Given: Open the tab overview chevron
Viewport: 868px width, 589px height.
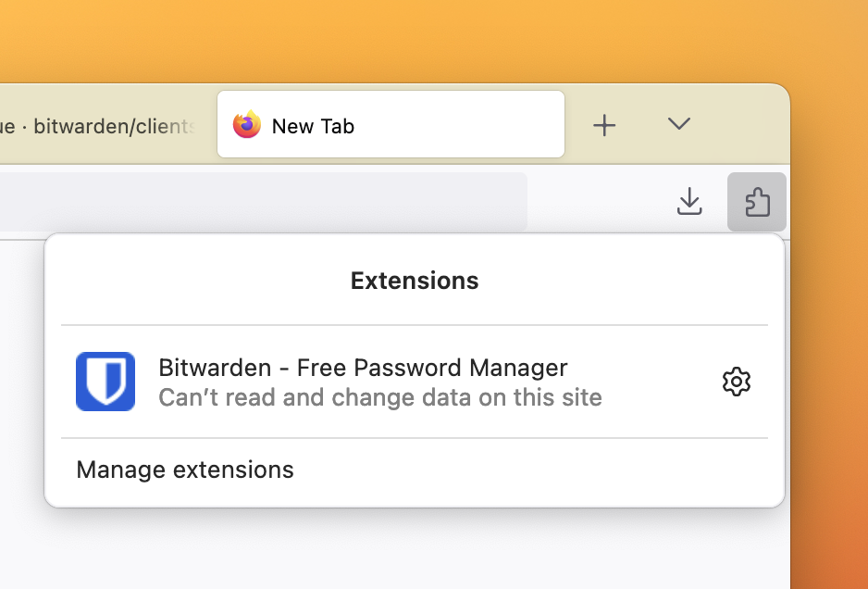Looking at the screenshot, I should (x=678, y=124).
